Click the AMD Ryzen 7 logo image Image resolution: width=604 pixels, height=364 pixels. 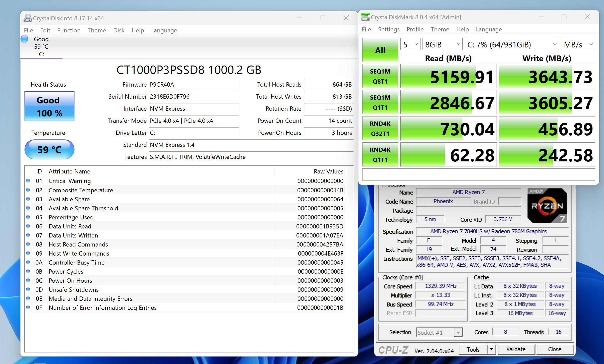pos(547,206)
